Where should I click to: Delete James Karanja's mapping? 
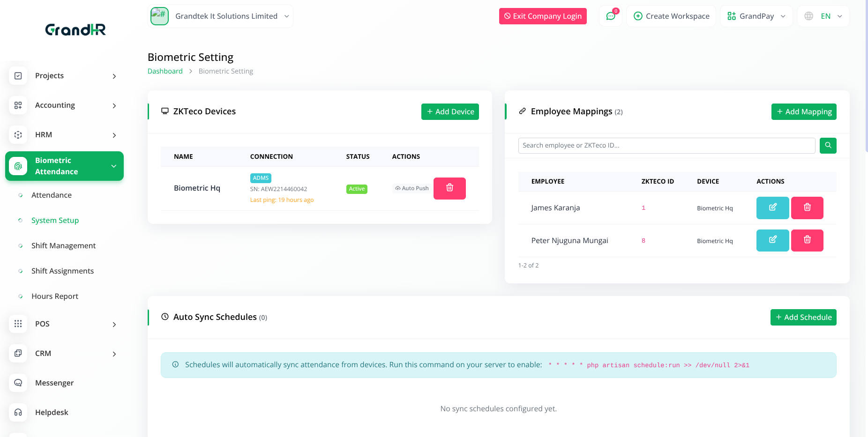(807, 207)
